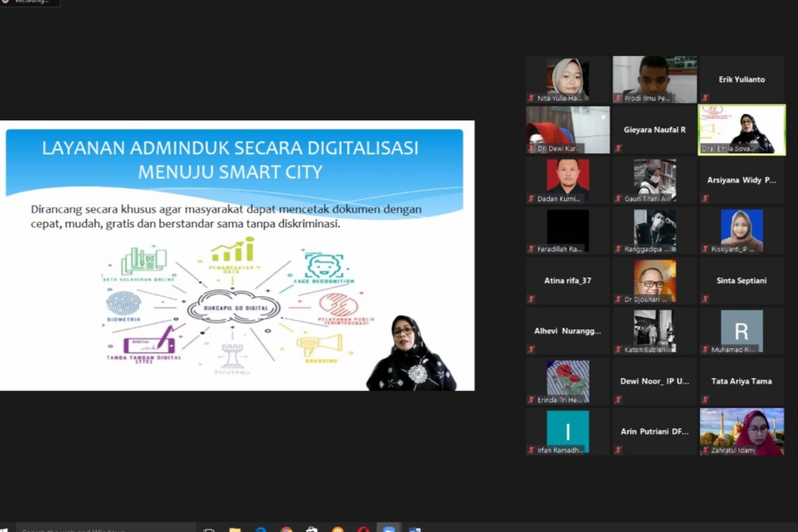Open Microsoft Word from the taskbar
The image size is (798, 532).
(415, 530)
